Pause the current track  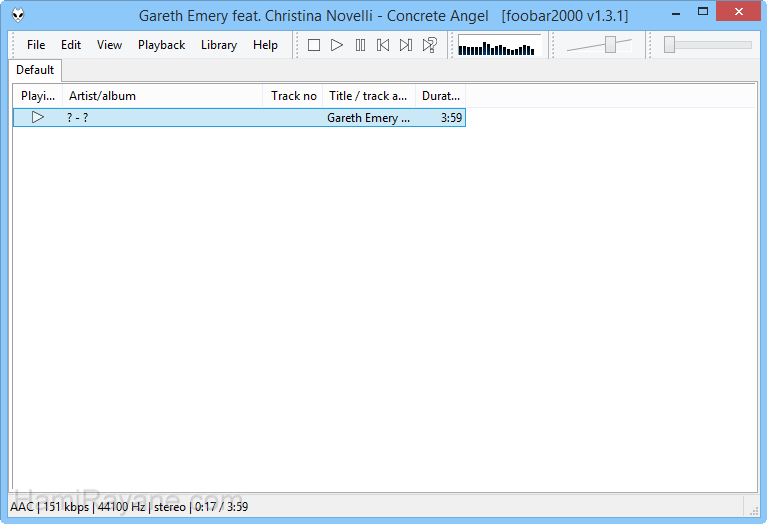point(361,45)
